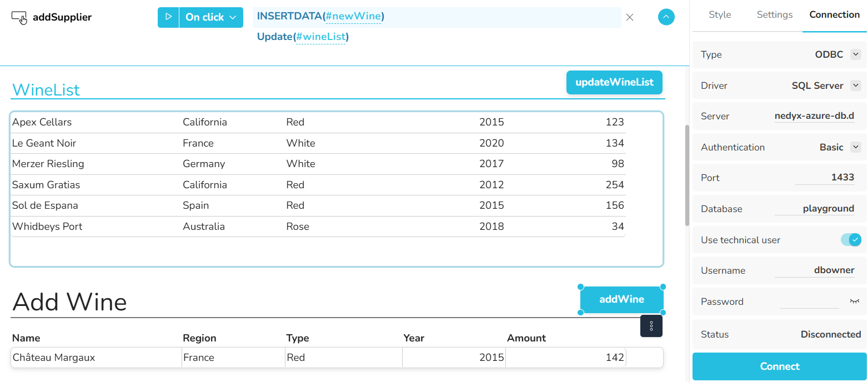Show password using the eye icon
Viewport: 868px width, 382px height.
pos(854,301)
